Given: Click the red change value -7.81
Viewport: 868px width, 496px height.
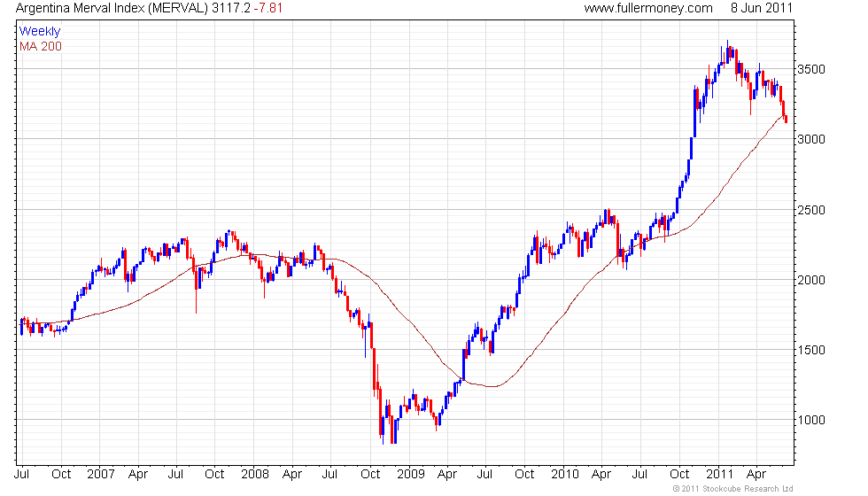Looking at the screenshot, I should pos(268,8).
